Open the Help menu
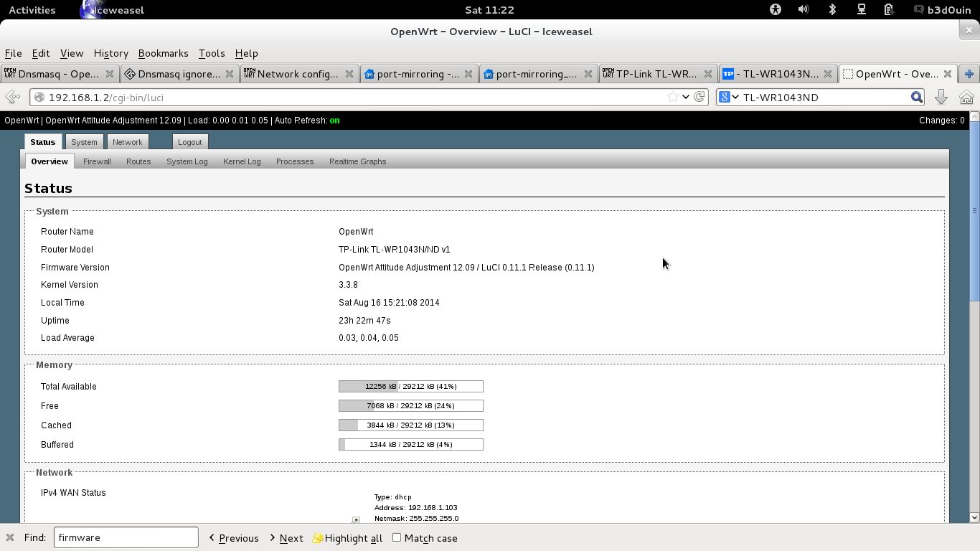Viewport: 980px width, 551px height. point(246,53)
